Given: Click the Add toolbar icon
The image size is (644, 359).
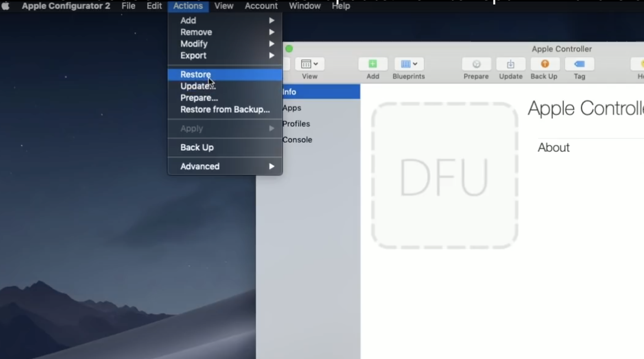Looking at the screenshot, I should [x=372, y=64].
